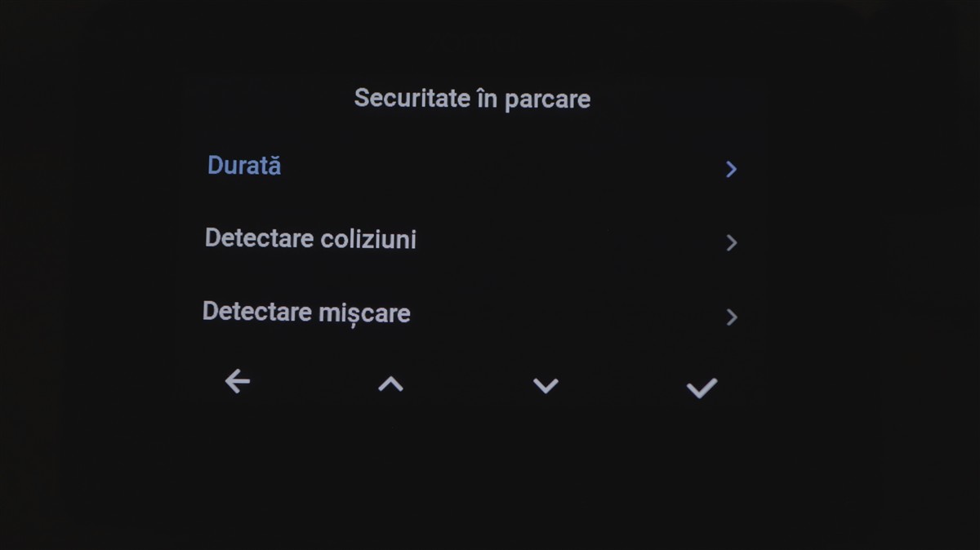Expand the Detectare coliziuni chevron

tap(731, 242)
